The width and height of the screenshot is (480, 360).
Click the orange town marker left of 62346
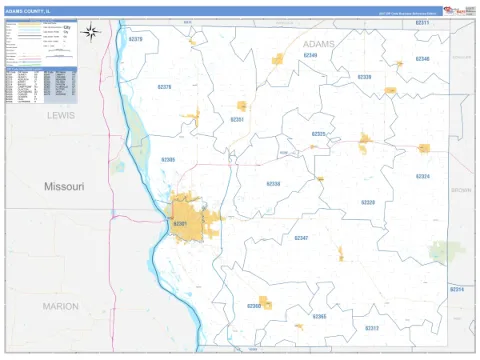399,63
